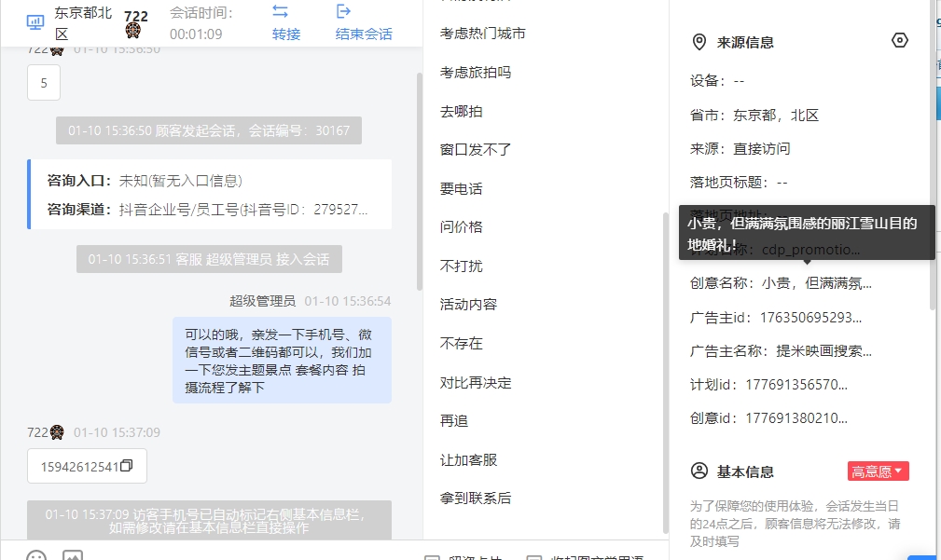Click the 广告主id 176350695293 field
The height and width of the screenshot is (560, 941).
click(x=776, y=318)
